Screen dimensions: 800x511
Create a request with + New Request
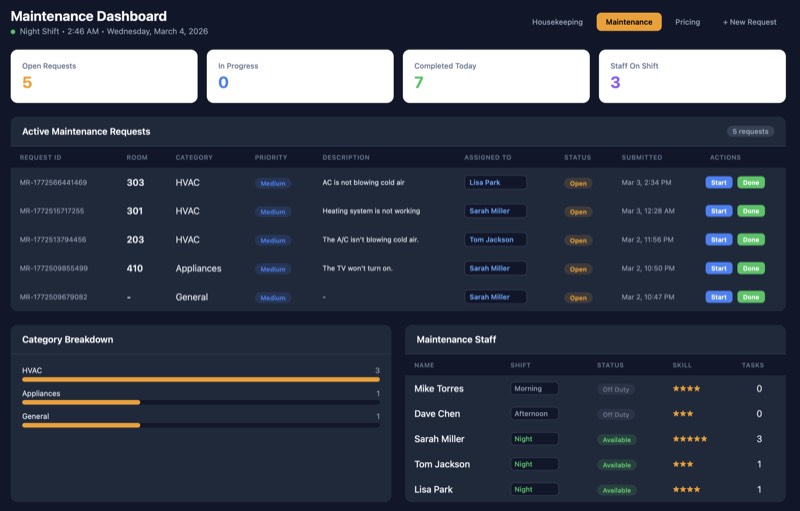coord(749,22)
